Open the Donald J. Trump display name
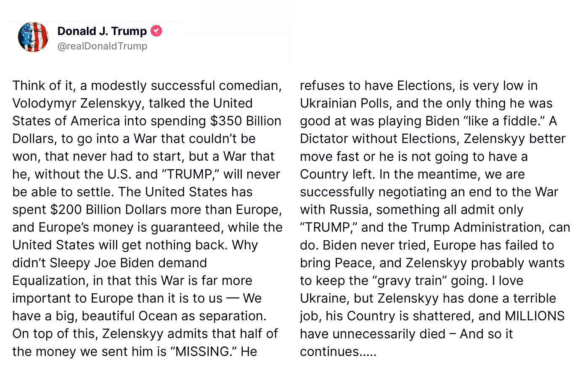 point(102,31)
